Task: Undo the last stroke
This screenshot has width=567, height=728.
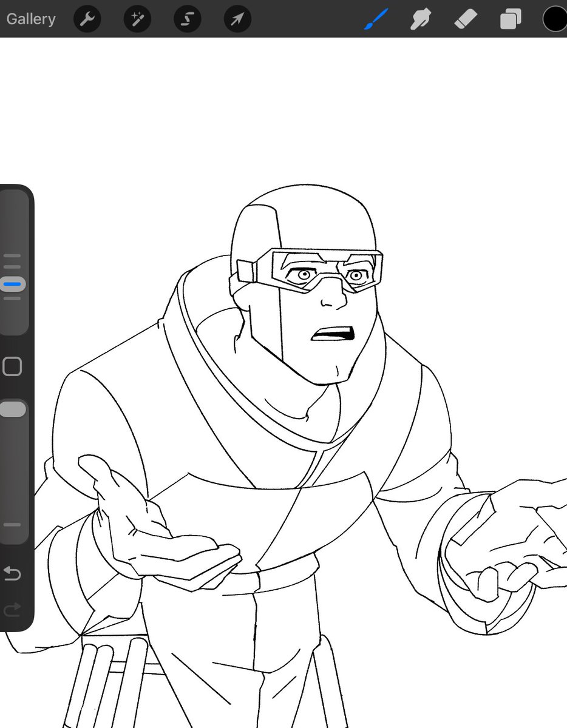Action: (12, 573)
